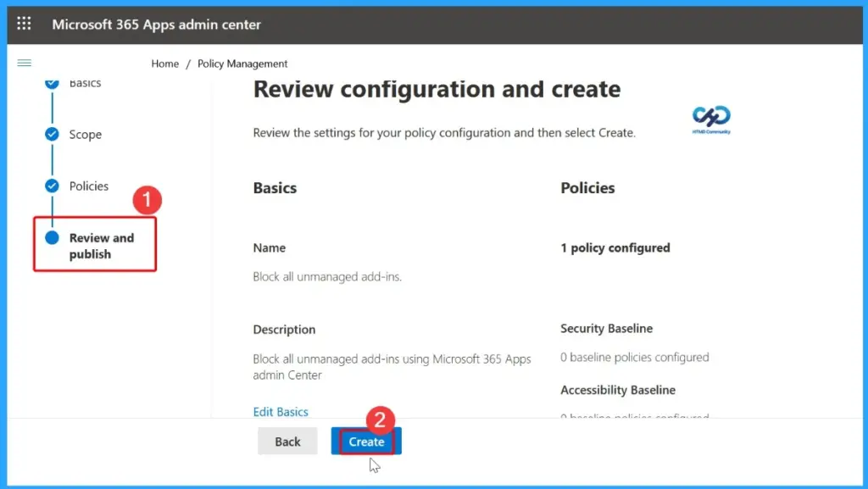Toggle the hamburger navigation menu
The width and height of the screenshot is (868, 489).
(25, 63)
